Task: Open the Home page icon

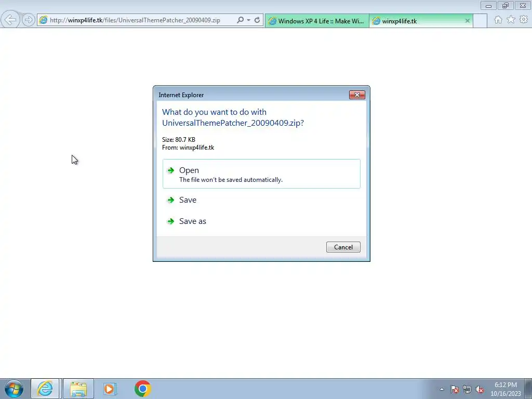Action: tap(498, 20)
